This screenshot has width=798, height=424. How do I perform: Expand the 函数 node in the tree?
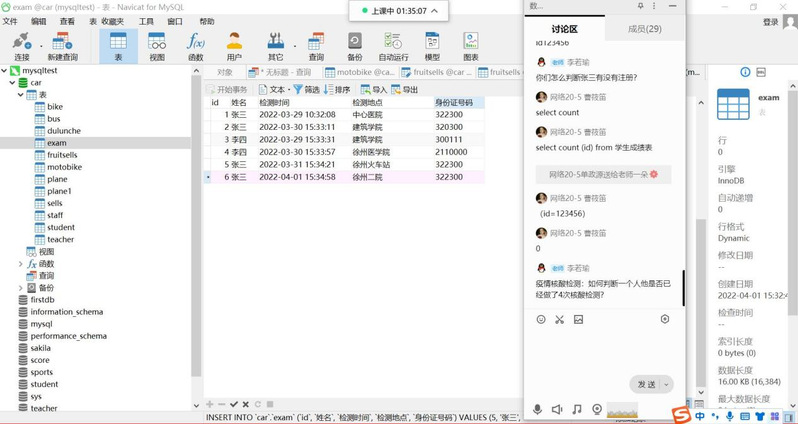21,264
